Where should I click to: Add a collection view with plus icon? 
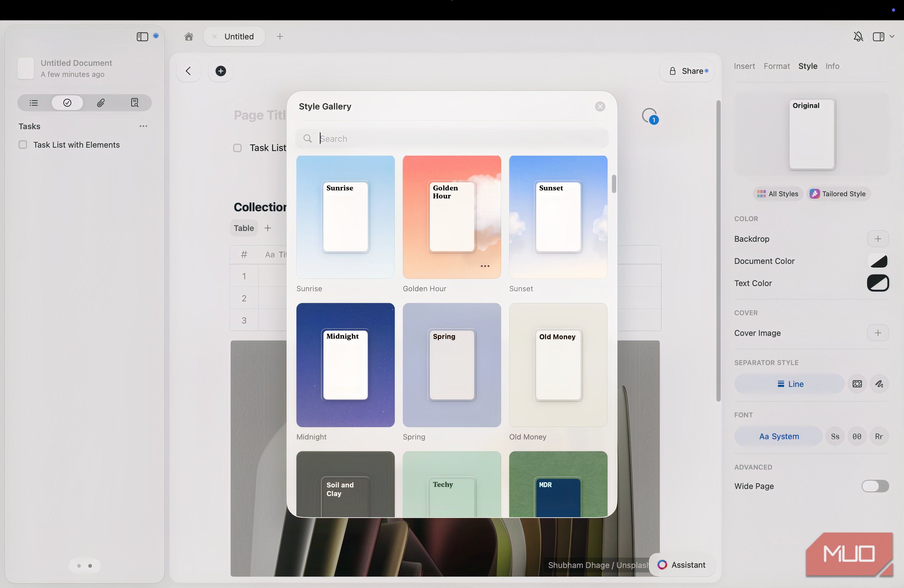268,228
